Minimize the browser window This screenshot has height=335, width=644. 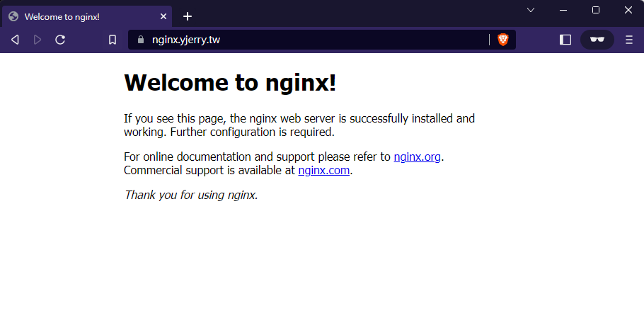(x=563, y=10)
